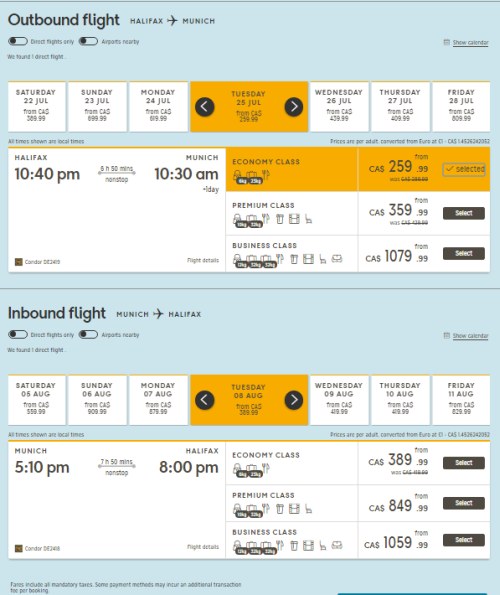Click Condor logo on outbound flight

click(19, 262)
